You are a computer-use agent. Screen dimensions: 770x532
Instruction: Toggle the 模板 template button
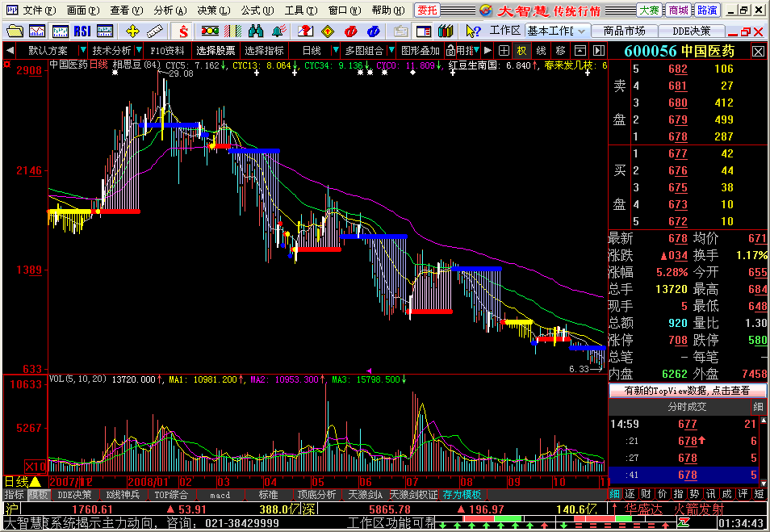click(x=37, y=495)
